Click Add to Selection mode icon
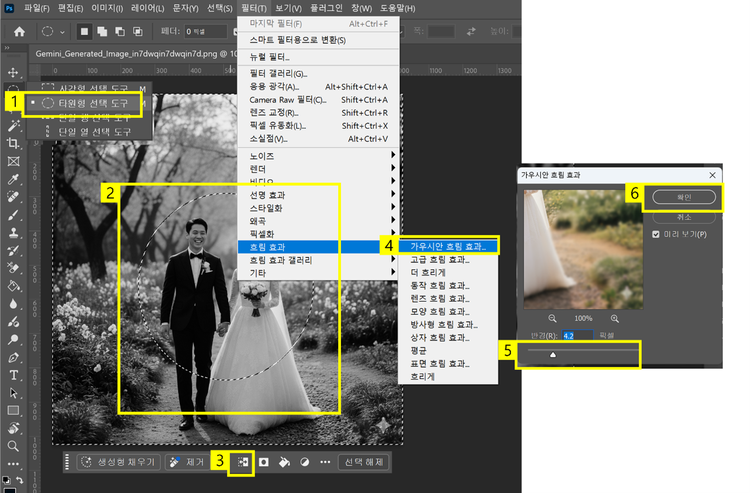The image size is (750, 493). [102, 32]
